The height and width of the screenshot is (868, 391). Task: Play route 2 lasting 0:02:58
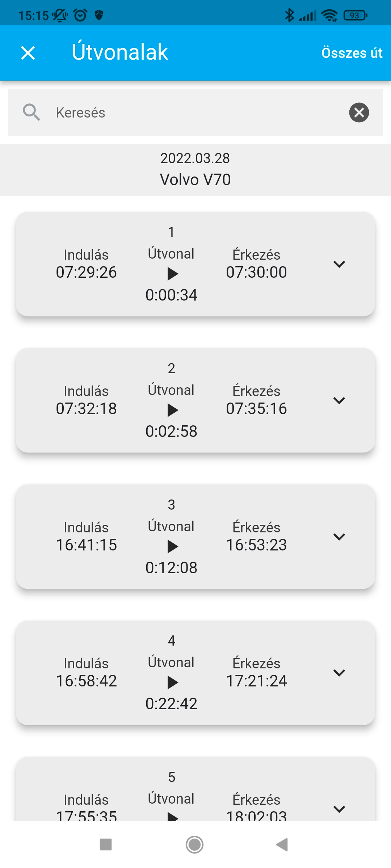coord(172,410)
